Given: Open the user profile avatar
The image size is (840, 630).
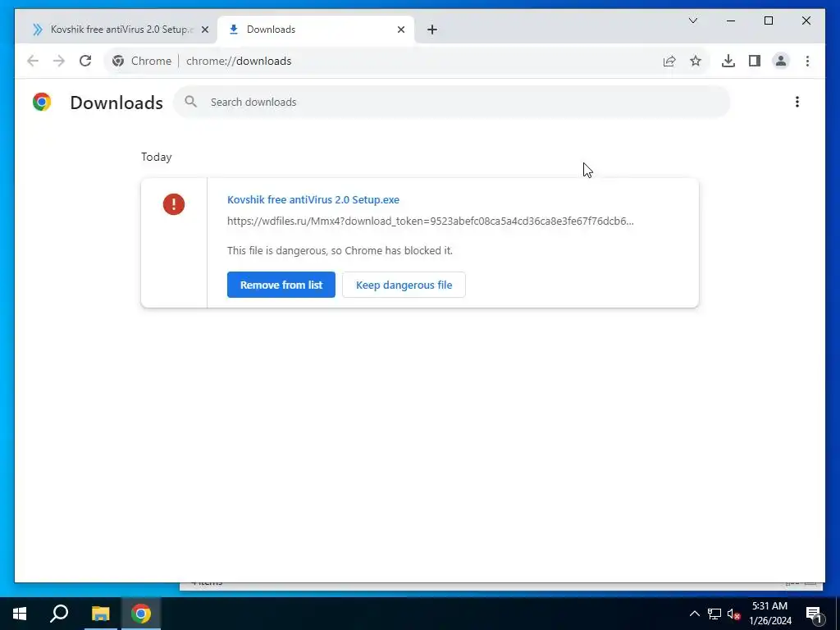Looking at the screenshot, I should pos(781,61).
